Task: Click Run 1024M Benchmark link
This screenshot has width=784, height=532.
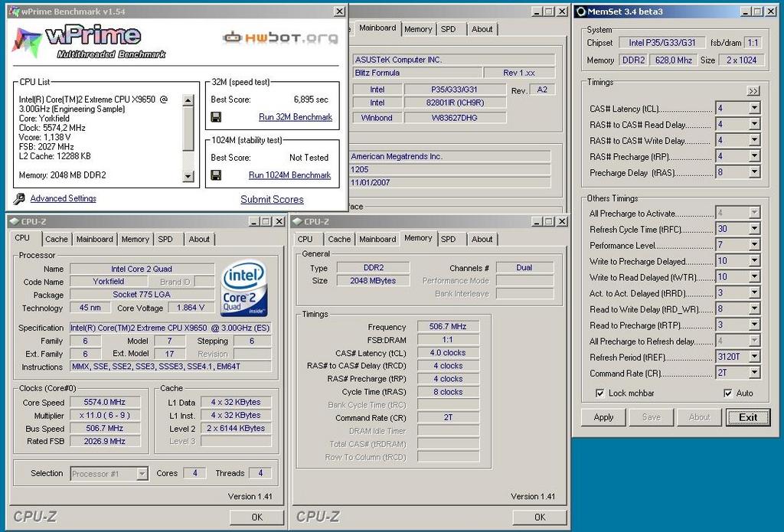Action: click(289, 175)
